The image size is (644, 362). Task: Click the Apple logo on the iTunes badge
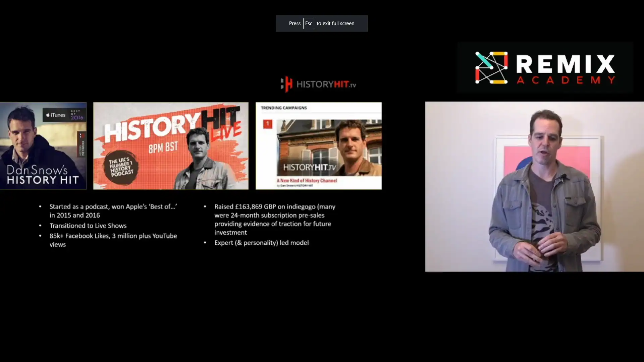(47, 114)
